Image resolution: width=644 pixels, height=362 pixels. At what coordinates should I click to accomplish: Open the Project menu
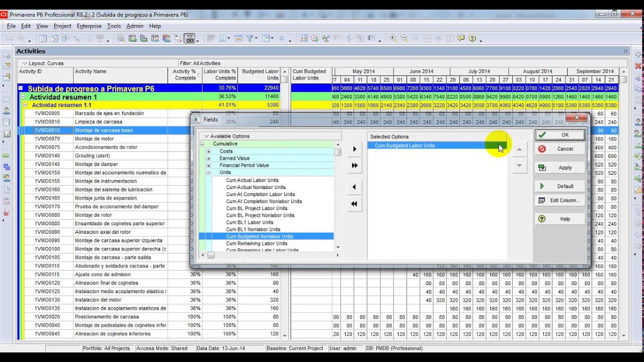pos(62,26)
